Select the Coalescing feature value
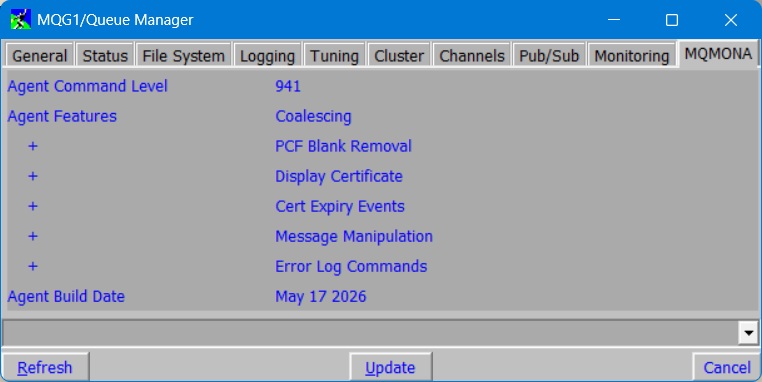The image size is (762, 382). 313,116
